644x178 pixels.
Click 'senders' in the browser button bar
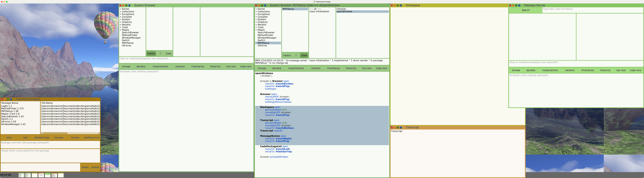141,66
